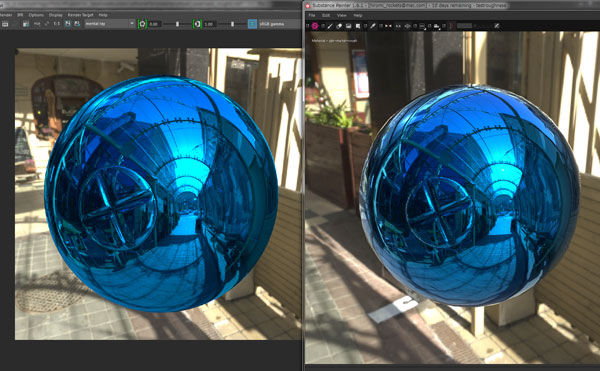Open the sRGB gamma view transform dropdown

(x=279, y=24)
